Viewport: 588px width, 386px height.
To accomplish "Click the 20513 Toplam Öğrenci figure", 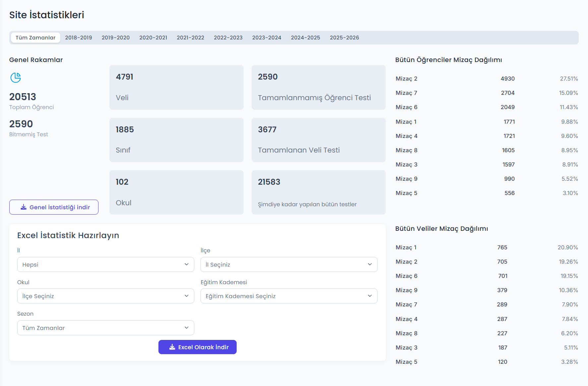I will 23,97.
